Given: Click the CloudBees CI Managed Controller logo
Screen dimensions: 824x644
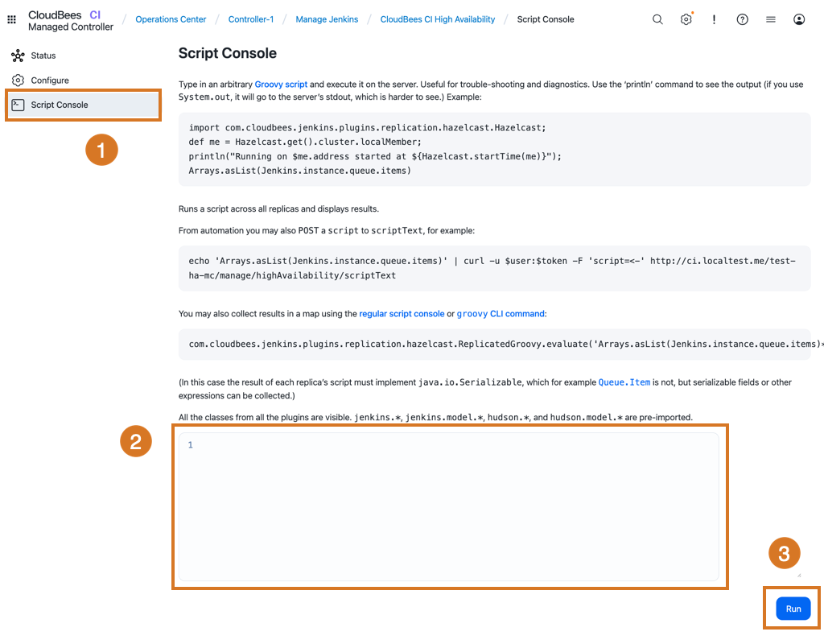Looking at the screenshot, I should point(71,20).
